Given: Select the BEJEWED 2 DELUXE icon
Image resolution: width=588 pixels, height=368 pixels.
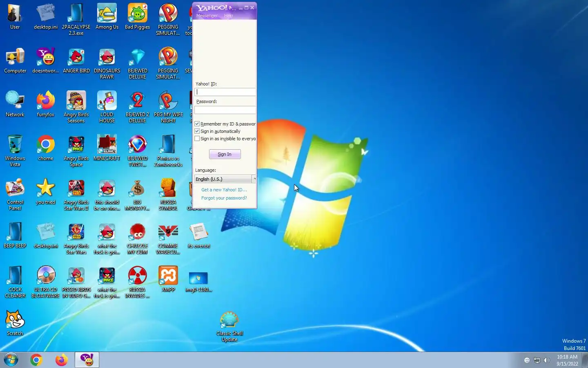Looking at the screenshot, I should tap(138, 107).
